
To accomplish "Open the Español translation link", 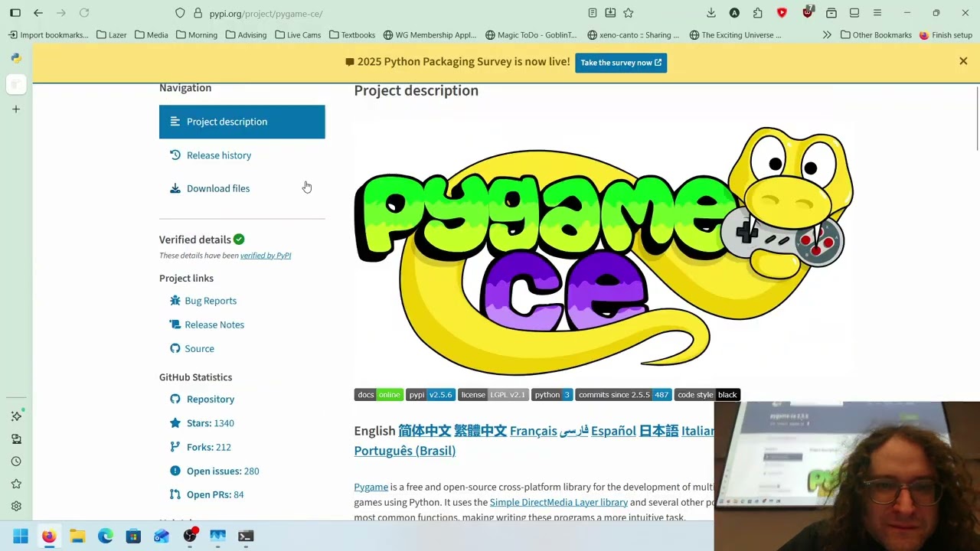I will click(613, 431).
